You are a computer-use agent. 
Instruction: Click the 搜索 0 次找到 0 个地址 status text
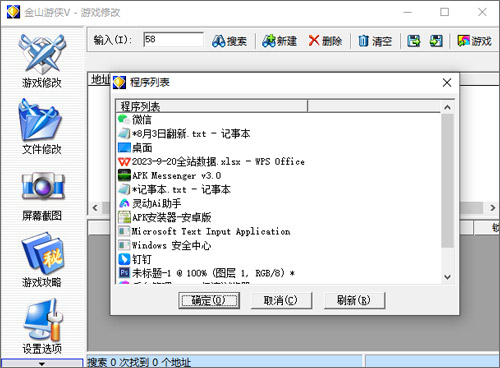139,362
